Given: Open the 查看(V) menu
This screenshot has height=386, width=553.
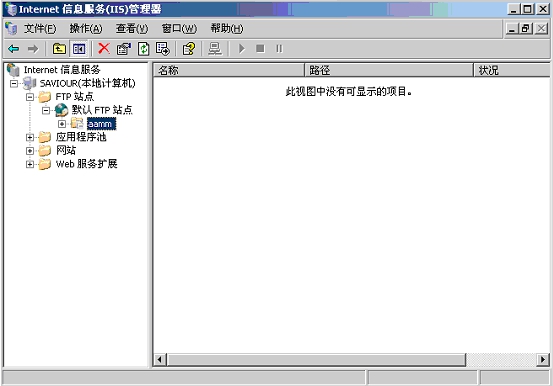Looking at the screenshot, I should click(x=132, y=29).
